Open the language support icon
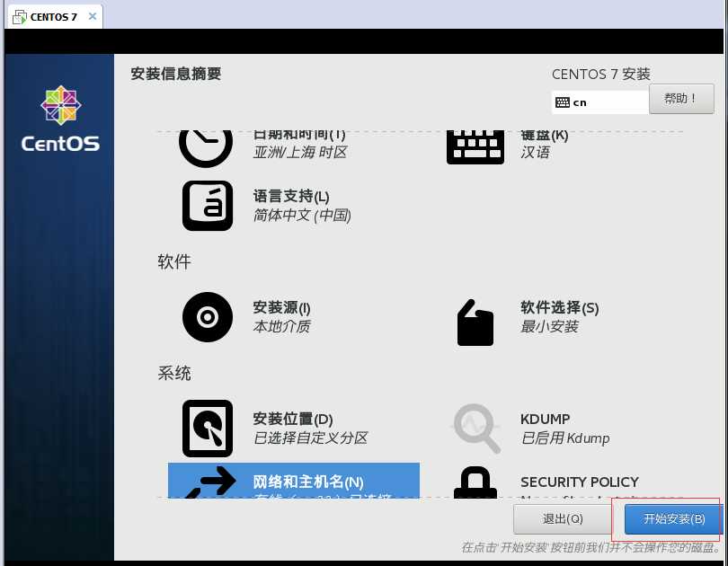 point(208,206)
